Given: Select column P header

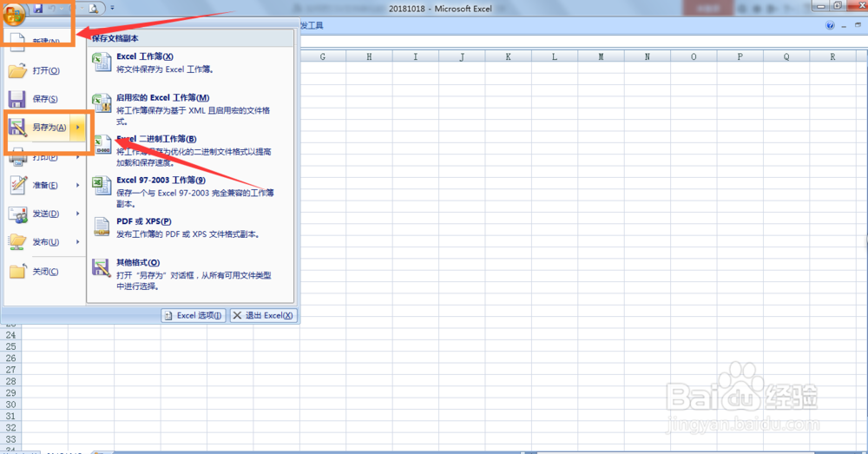Looking at the screenshot, I should 740,56.
